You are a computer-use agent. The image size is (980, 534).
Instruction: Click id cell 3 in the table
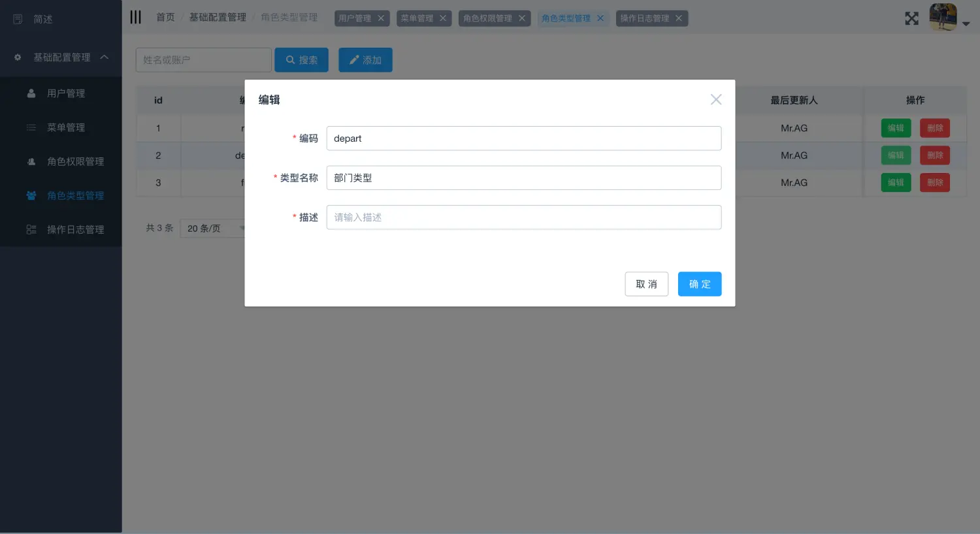[x=158, y=183]
